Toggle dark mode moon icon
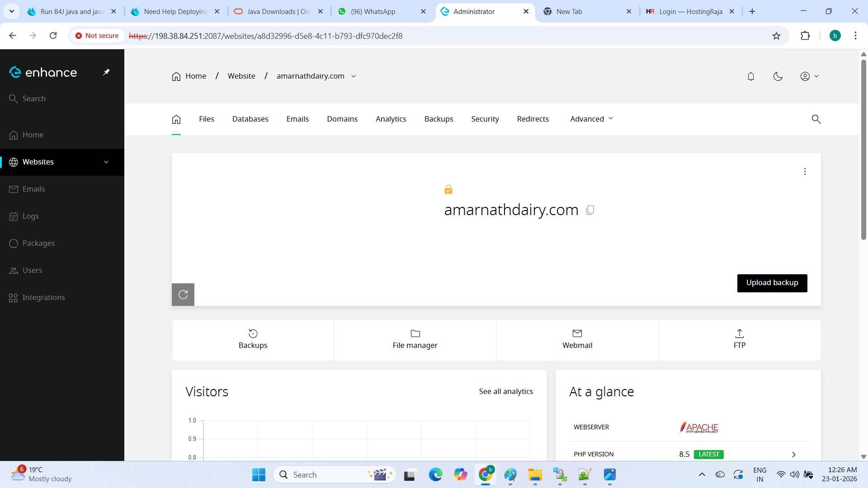 point(778,76)
